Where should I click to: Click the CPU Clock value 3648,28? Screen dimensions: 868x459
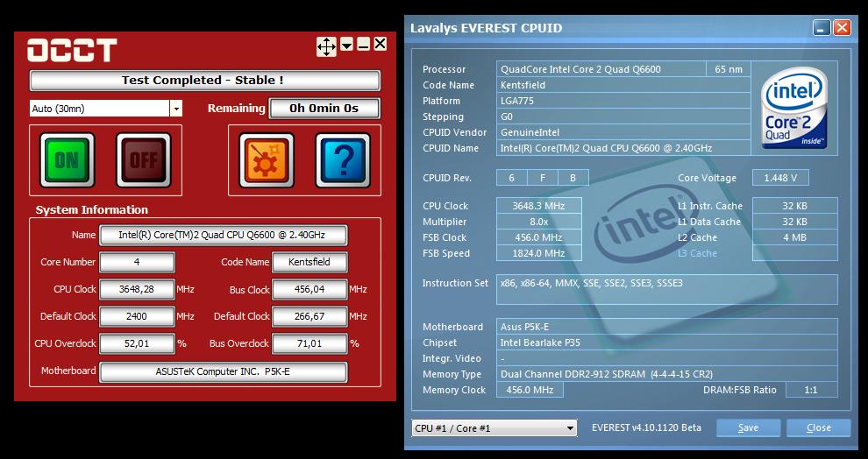138,289
